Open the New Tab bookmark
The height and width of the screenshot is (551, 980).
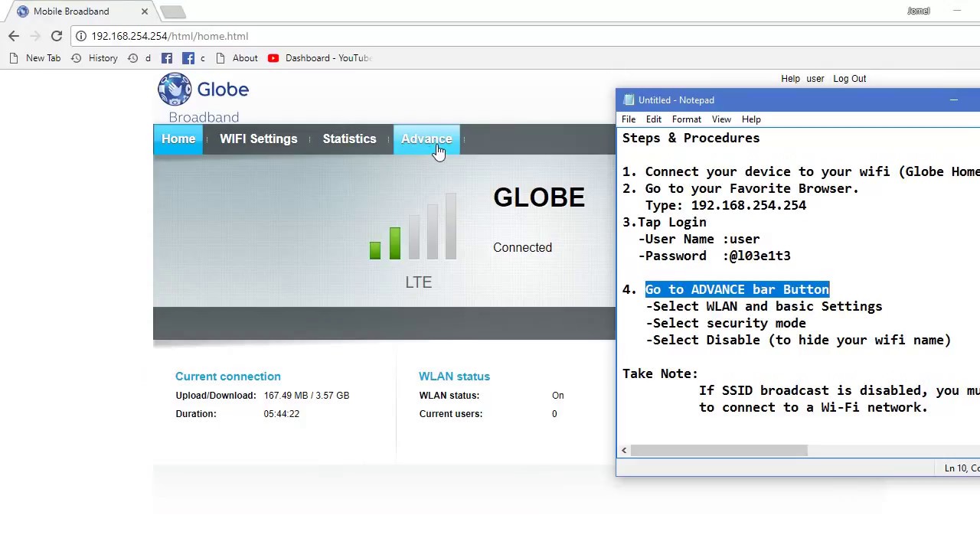[35, 58]
